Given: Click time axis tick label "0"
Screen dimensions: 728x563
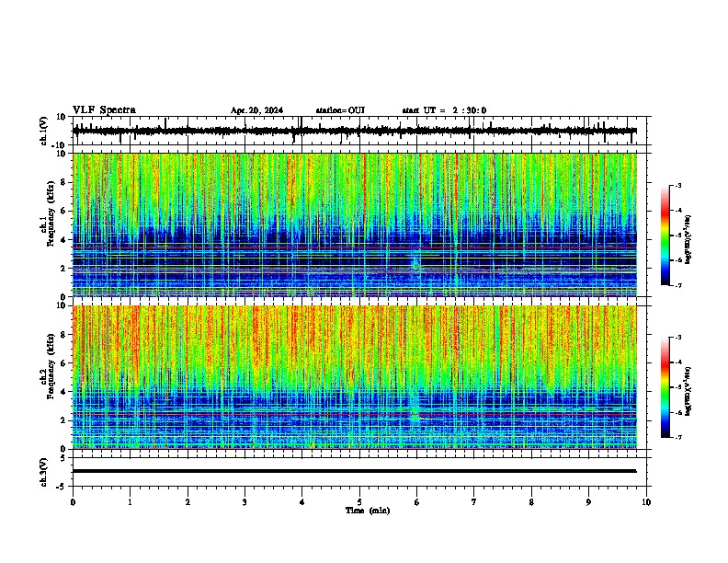Looking at the screenshot, I should coord(73,502).
